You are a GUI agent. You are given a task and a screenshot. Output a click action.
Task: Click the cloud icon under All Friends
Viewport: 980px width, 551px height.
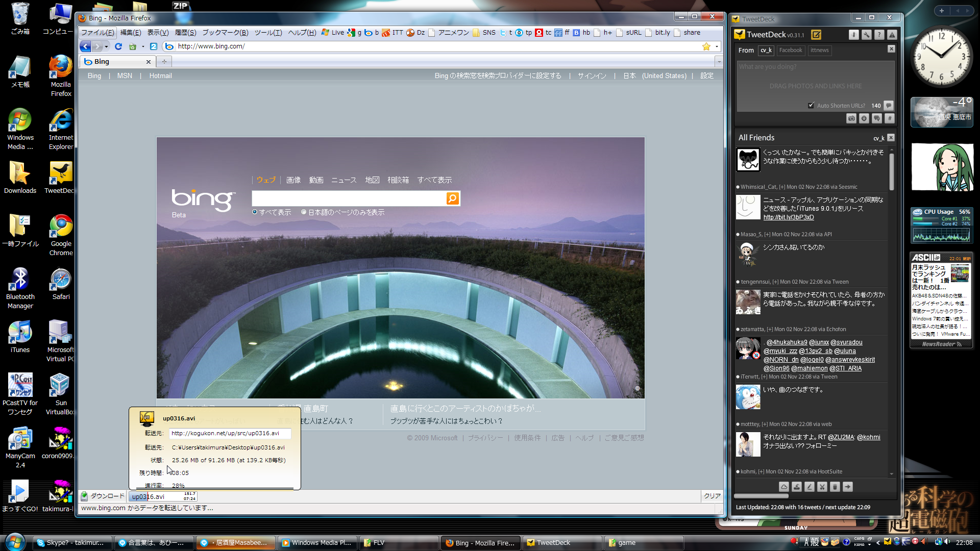pyautogui.click(x=784, y=487)
